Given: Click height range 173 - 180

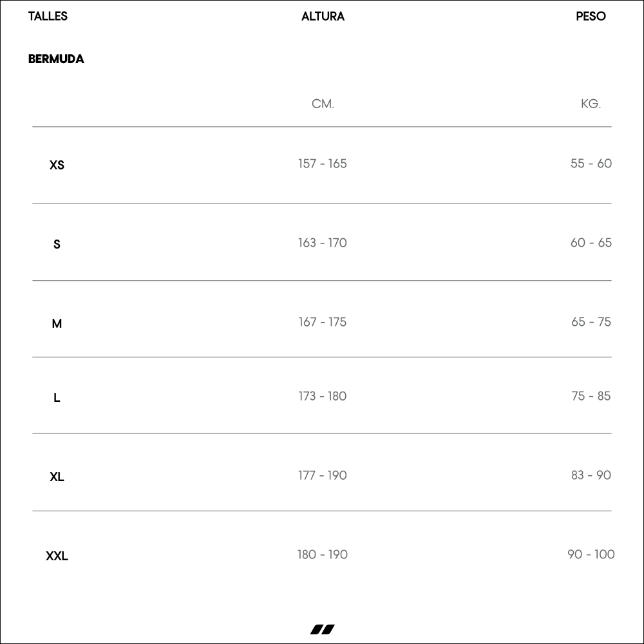Looking at the screenshot, I should click(x=323, y=396).
